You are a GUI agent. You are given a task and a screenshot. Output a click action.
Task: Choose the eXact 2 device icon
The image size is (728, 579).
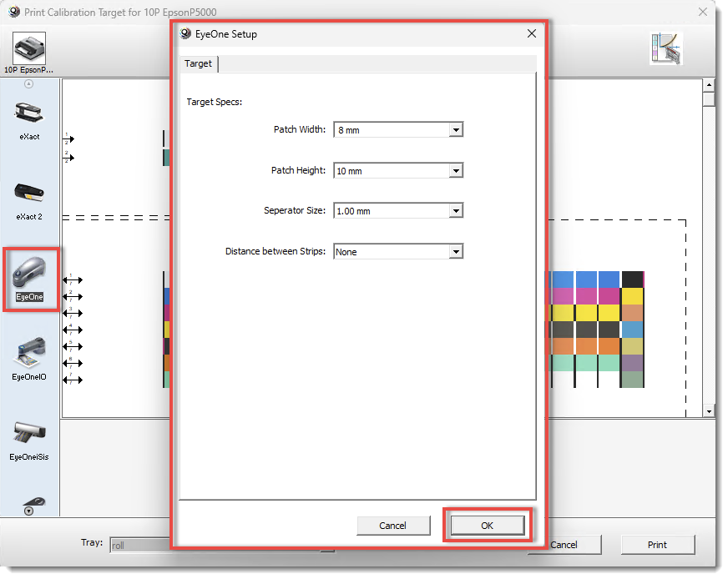click(x=28, y=193)
